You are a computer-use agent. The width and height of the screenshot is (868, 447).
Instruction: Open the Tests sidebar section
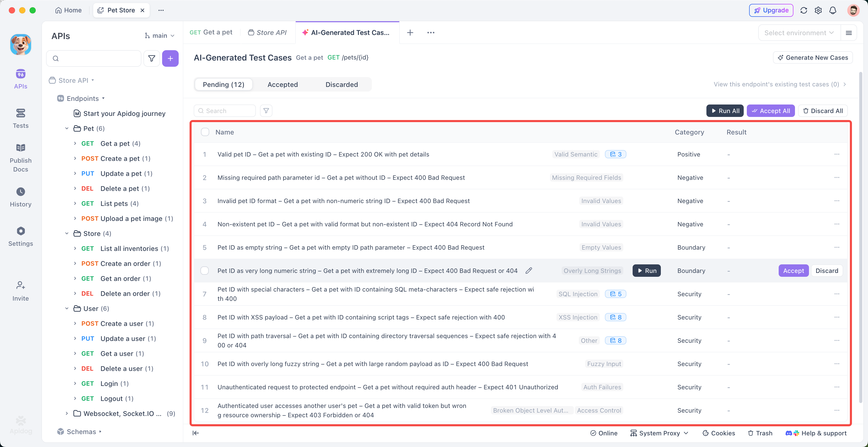pos(20,118)
